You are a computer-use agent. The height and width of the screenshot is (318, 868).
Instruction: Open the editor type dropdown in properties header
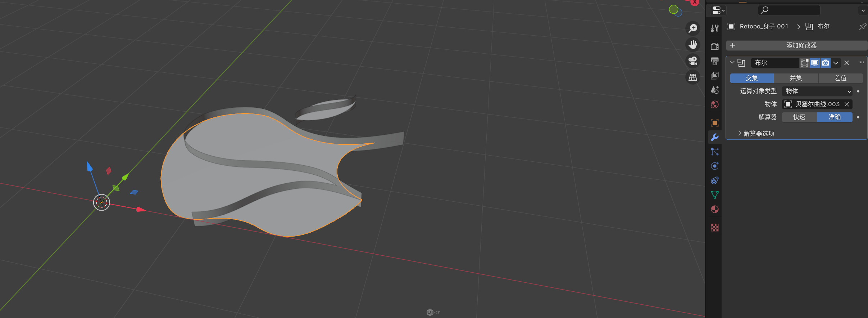pyautogui.click(x=718, y=10)
